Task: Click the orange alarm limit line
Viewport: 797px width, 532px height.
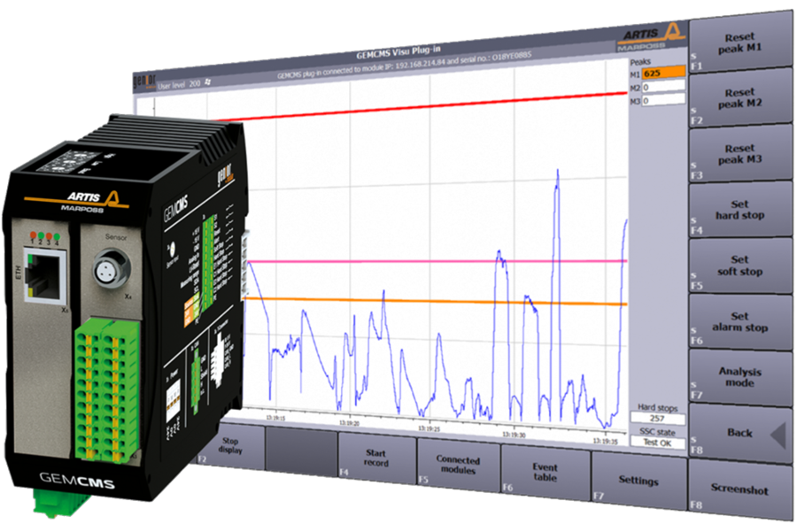Action: click(435, 301)
